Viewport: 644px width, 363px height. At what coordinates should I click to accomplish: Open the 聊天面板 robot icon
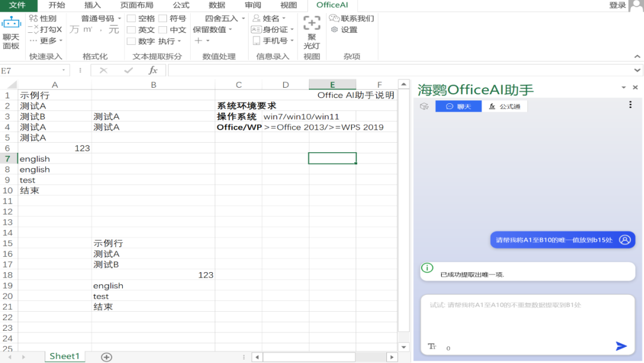coord(11,24)
